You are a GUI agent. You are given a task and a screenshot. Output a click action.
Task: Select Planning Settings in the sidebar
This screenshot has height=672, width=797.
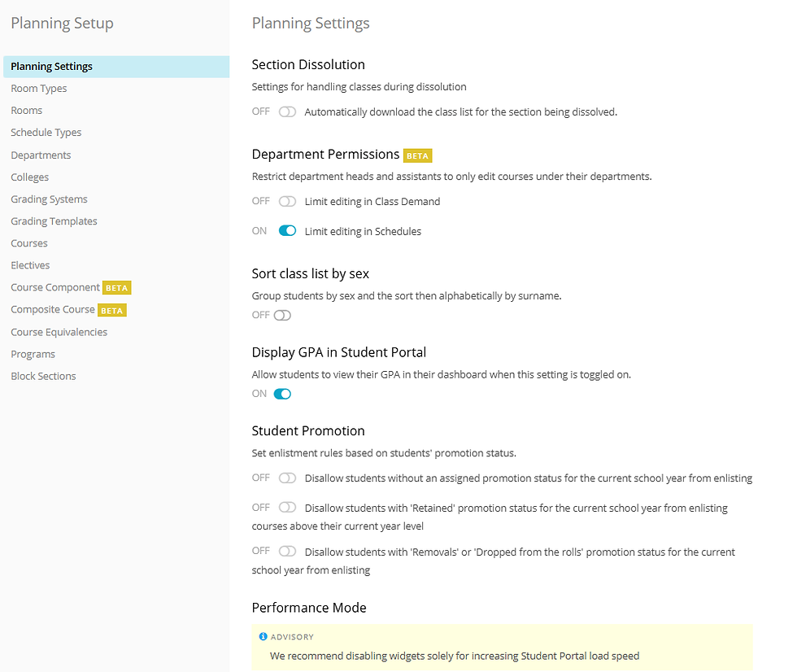116,67
